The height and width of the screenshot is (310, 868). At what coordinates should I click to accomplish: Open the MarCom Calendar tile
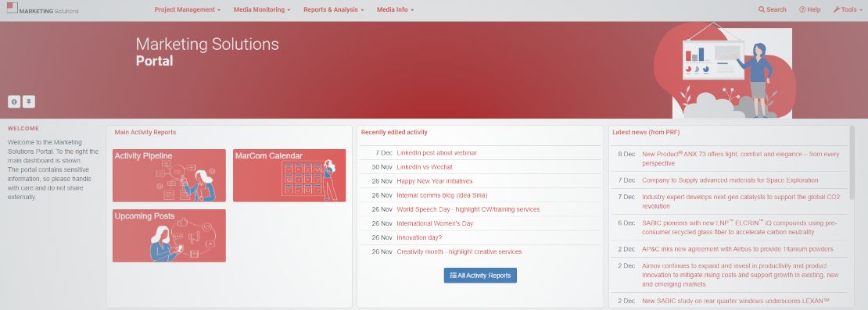pyautogui.click(x=289, y=175)
